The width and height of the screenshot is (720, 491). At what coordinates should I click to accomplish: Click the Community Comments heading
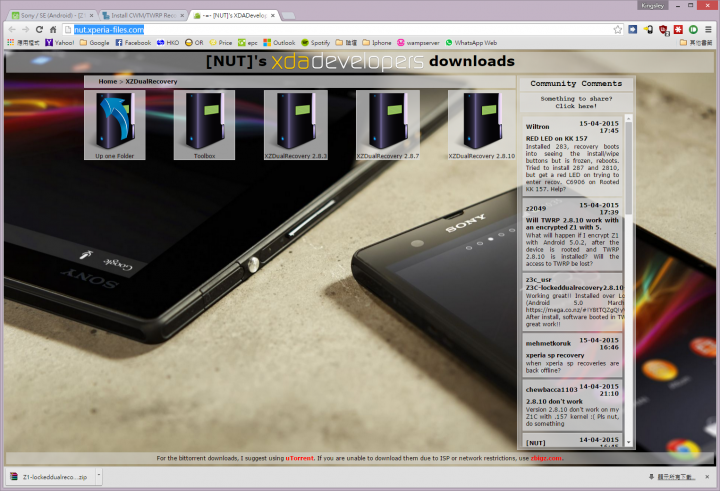click(576, 84)
